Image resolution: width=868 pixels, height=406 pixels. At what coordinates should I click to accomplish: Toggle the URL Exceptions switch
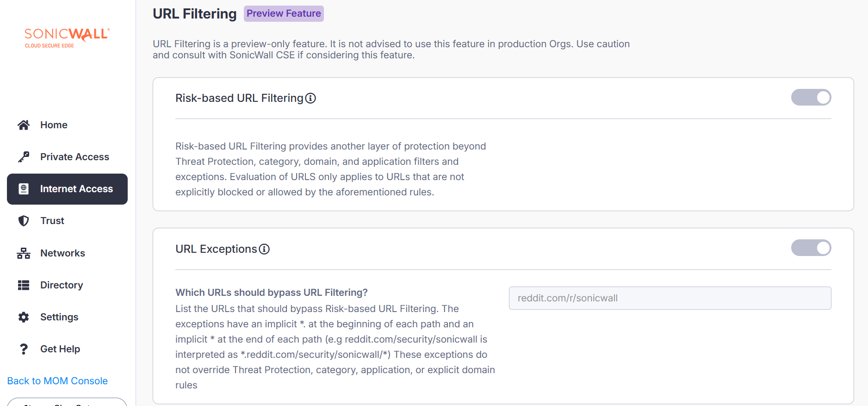coord(811,248)
